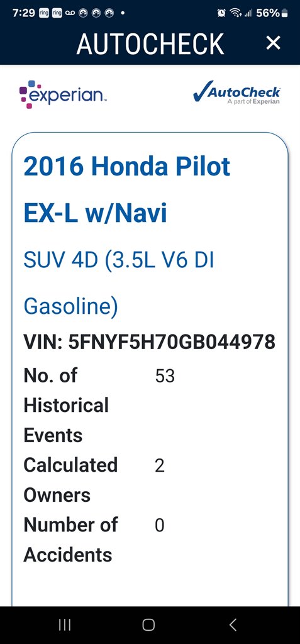Screen dimensions: 300x644
Task: Tap Calculated Owners value 2
Action: point(160,466)
